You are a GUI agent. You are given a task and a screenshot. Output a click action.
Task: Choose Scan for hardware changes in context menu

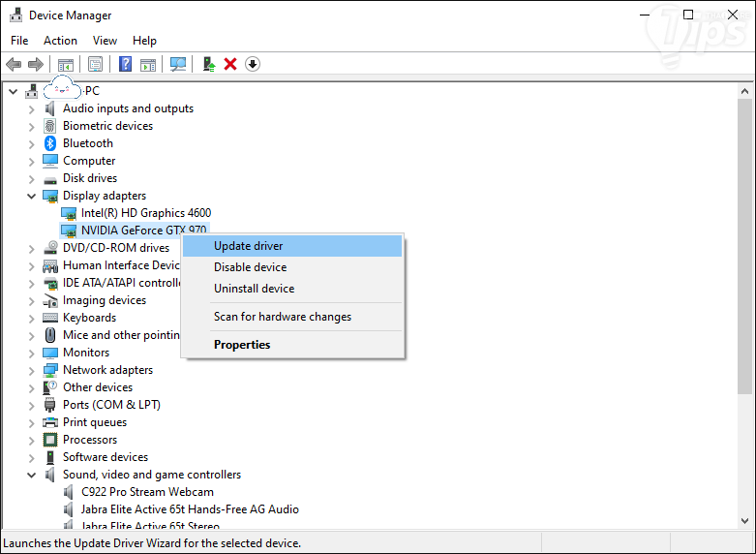coord(292,317)
